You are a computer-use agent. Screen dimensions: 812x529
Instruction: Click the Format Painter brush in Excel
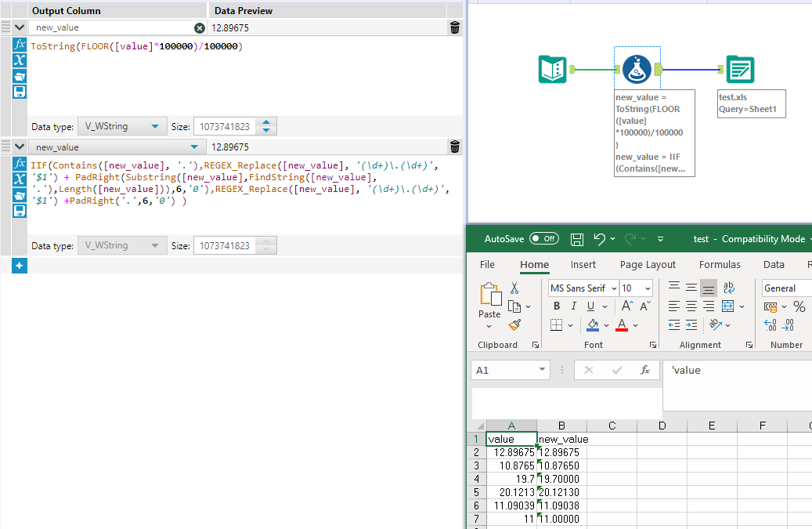[514, 324]
